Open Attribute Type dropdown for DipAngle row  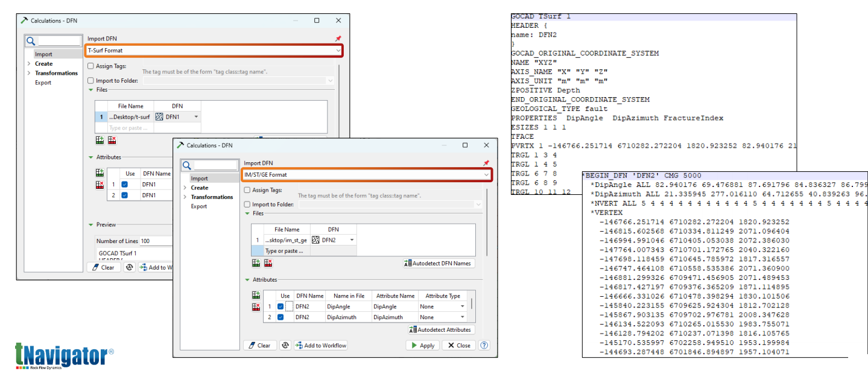[462, 306]
